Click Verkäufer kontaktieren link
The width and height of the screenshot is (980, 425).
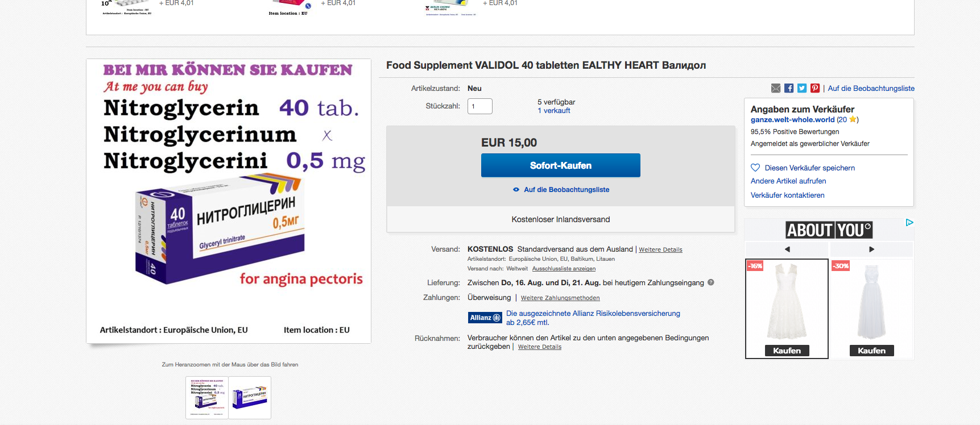[x=787, y=195]
